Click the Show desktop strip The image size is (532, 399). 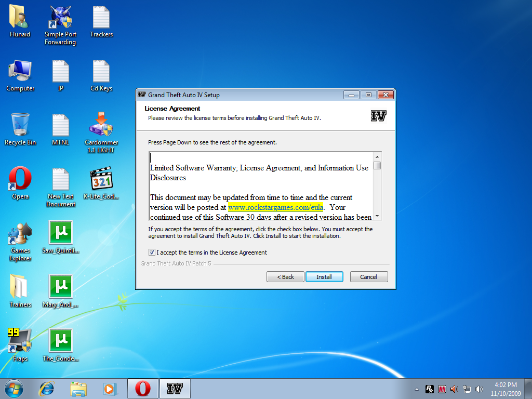pos(528,389)
